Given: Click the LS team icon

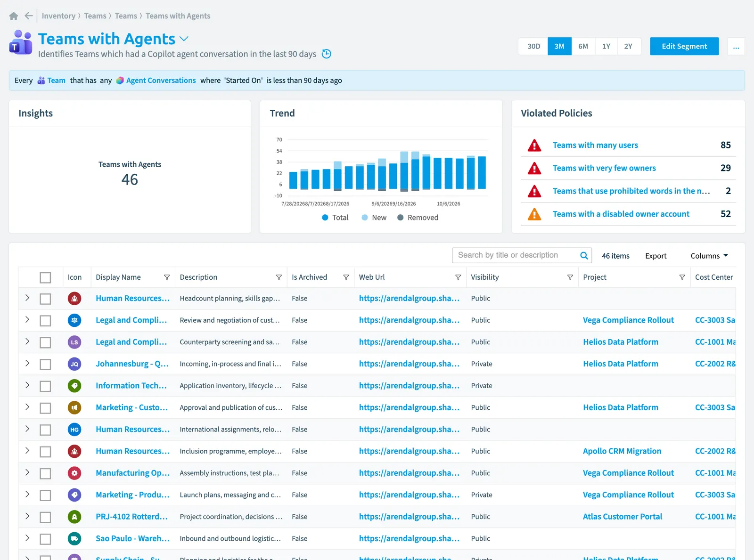Looking at the screenshot, I should tap(74, 342).
